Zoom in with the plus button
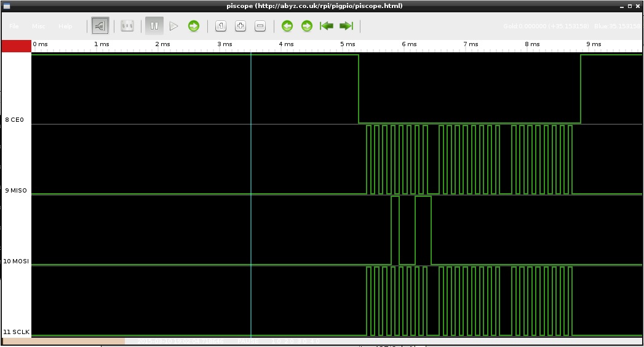Image resolution: width=644 pixels, height=347 pixels. pos(241,26)
